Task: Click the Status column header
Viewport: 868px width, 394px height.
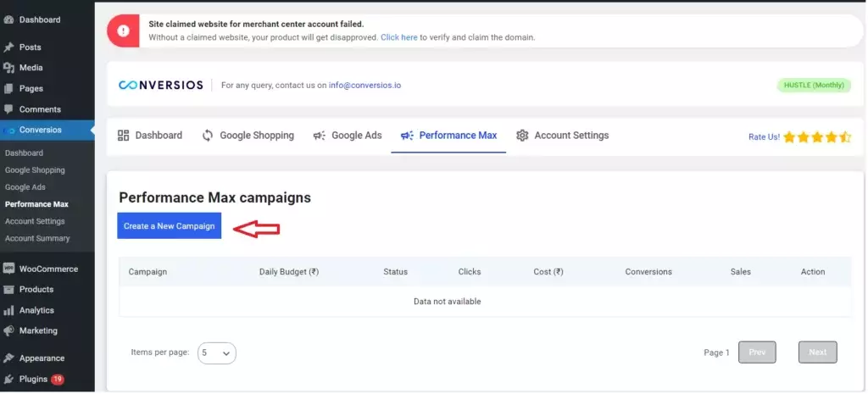Action: click(395, 272)
